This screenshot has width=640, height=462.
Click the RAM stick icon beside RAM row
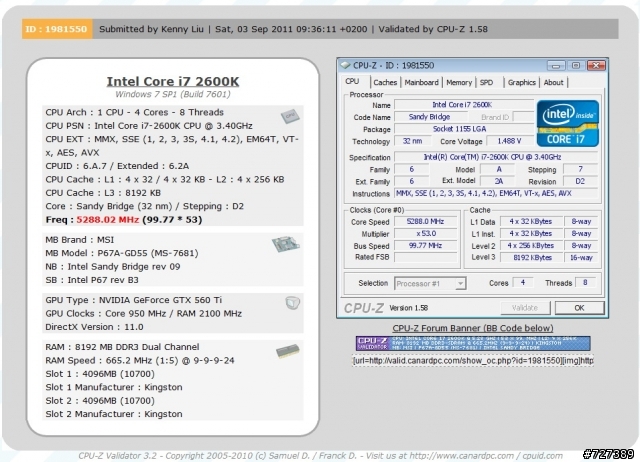[288, 351]
